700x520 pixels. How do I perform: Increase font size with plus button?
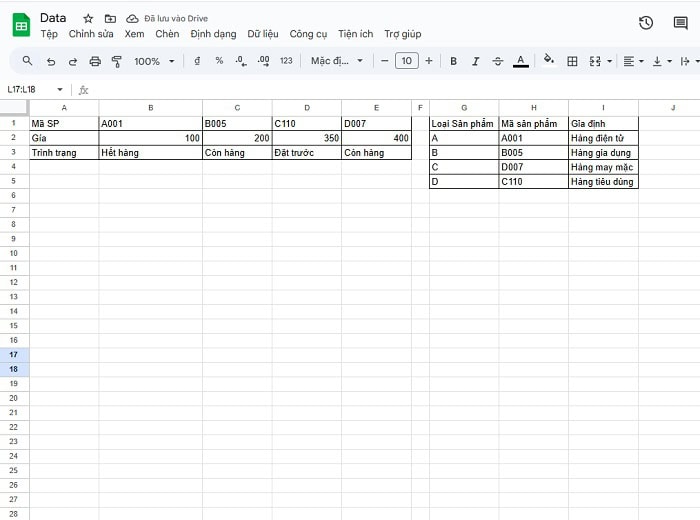pos(429,61)
